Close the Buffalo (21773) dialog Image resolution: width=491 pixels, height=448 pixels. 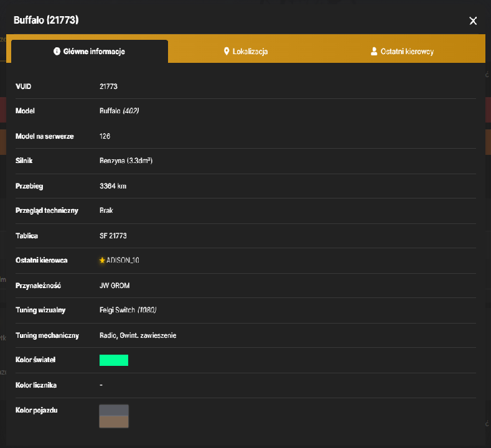(x=473, y=21)
